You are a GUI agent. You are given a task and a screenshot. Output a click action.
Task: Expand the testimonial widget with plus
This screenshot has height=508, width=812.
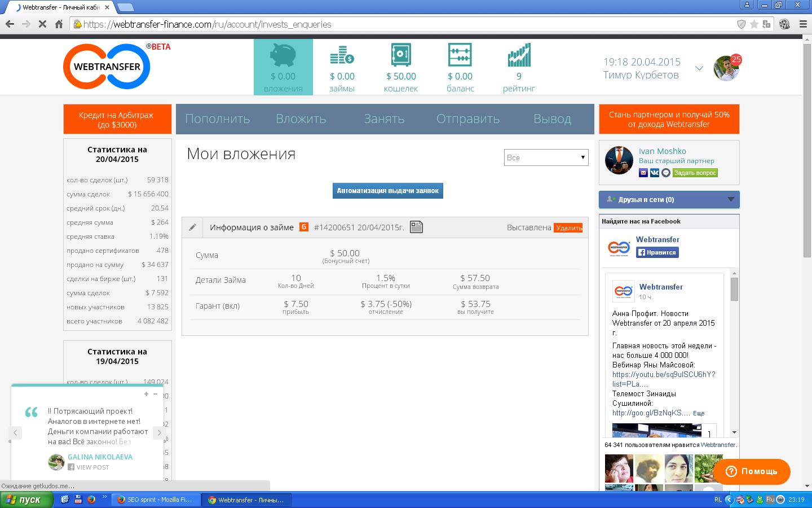pyautogui.click(x=146, y=394)
